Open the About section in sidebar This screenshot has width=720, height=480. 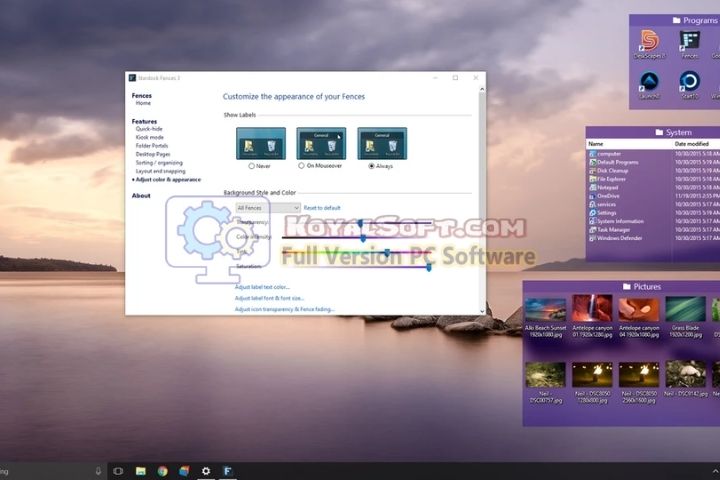tap(141, 196)
